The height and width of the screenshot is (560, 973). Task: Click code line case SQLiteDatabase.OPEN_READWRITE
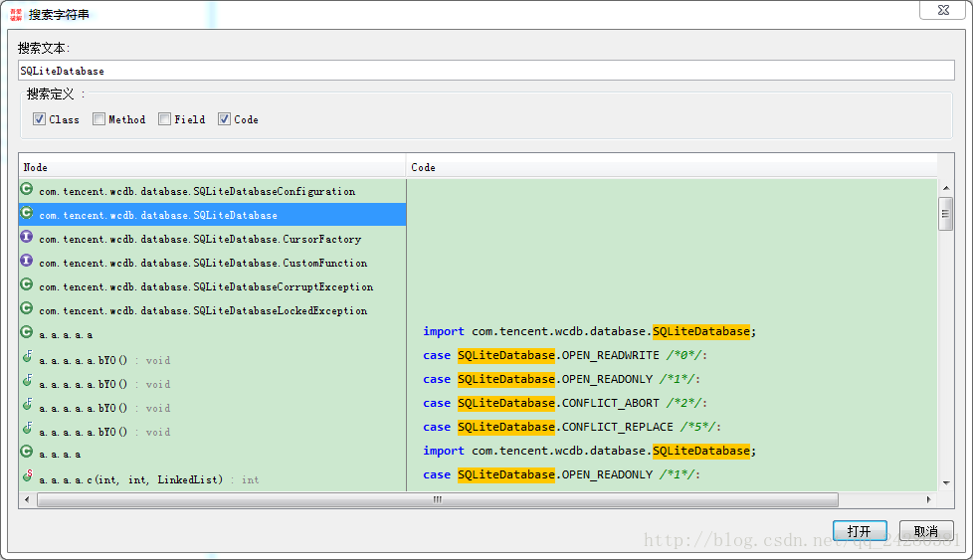point(565,355)
